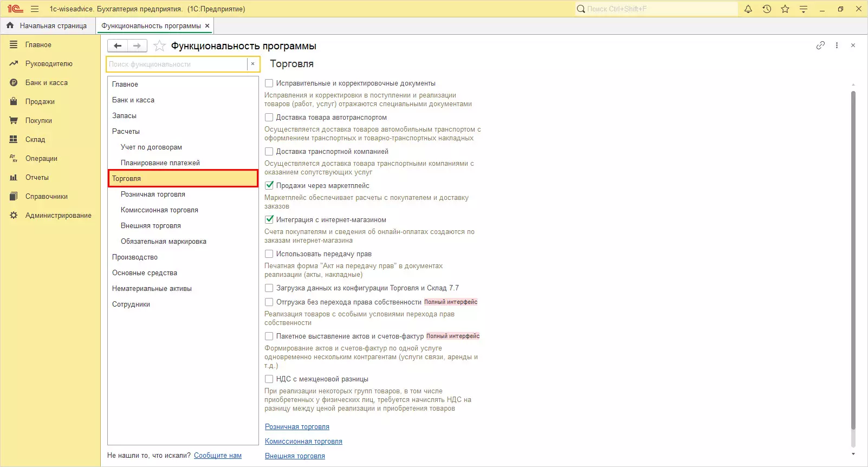Screen dimensions: 868x467
Task: Uncheck Интеграция с интернет-магазином
Action: tap(269, 219)
